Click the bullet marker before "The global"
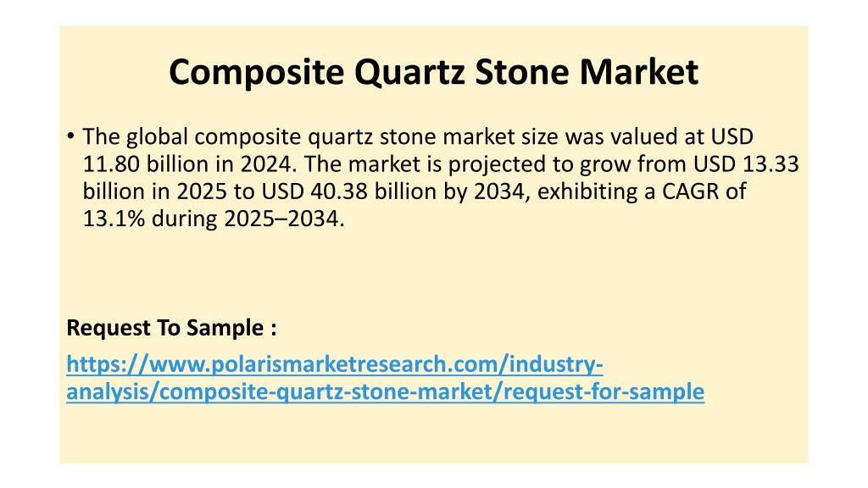 click(x=70, y=136)
